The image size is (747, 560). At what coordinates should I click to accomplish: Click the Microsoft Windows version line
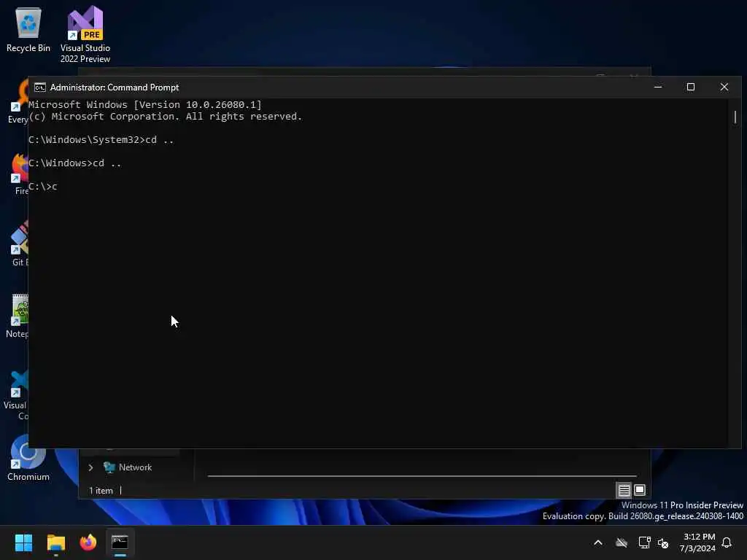(145, 105)
